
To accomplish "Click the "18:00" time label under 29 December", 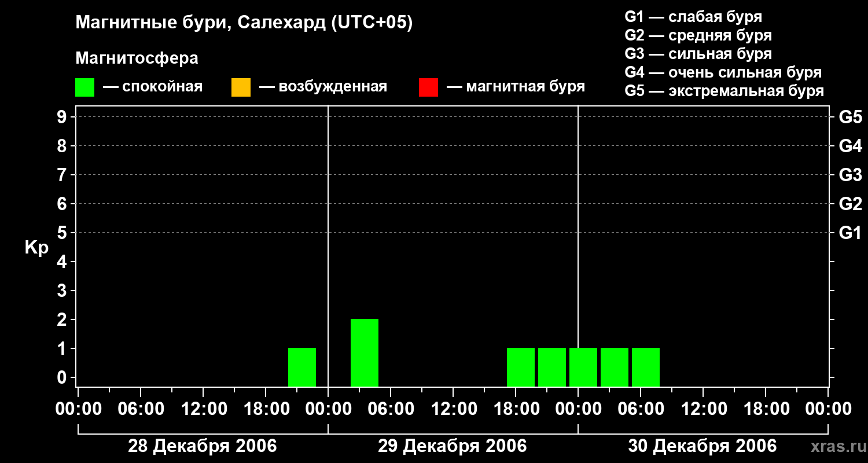I will pyautogui.click(x=516, y=409).
